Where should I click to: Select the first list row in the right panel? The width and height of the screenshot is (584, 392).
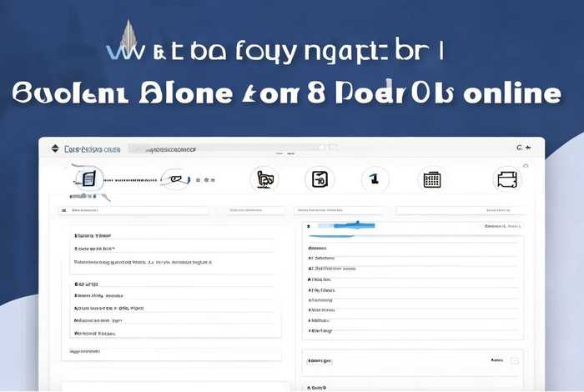413,248
